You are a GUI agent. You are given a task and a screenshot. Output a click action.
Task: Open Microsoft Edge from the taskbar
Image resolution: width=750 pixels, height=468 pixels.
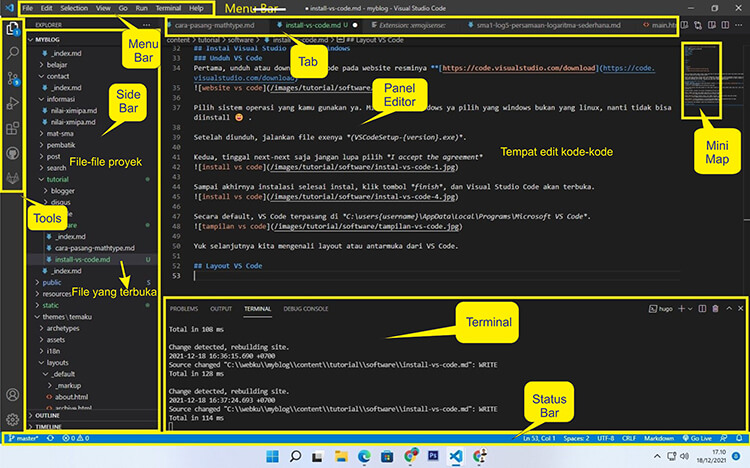click(364, 457)
